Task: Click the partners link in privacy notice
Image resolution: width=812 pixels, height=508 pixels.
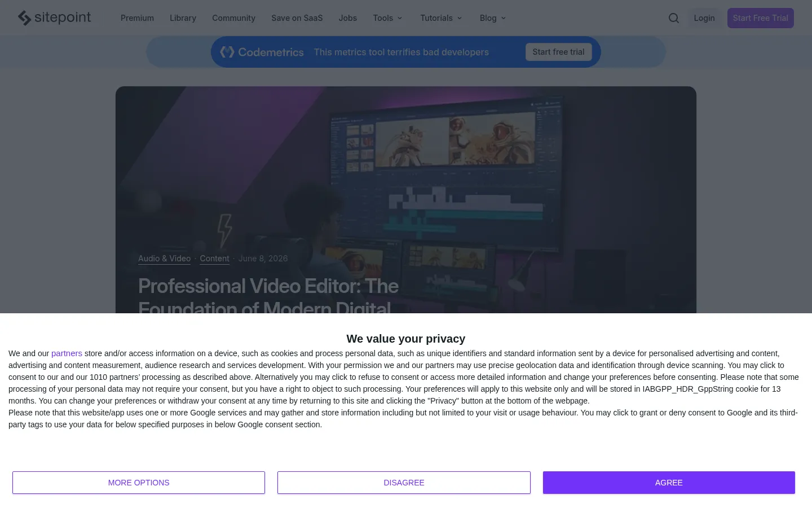Action: pyautogui.click(x=67, y=353)
